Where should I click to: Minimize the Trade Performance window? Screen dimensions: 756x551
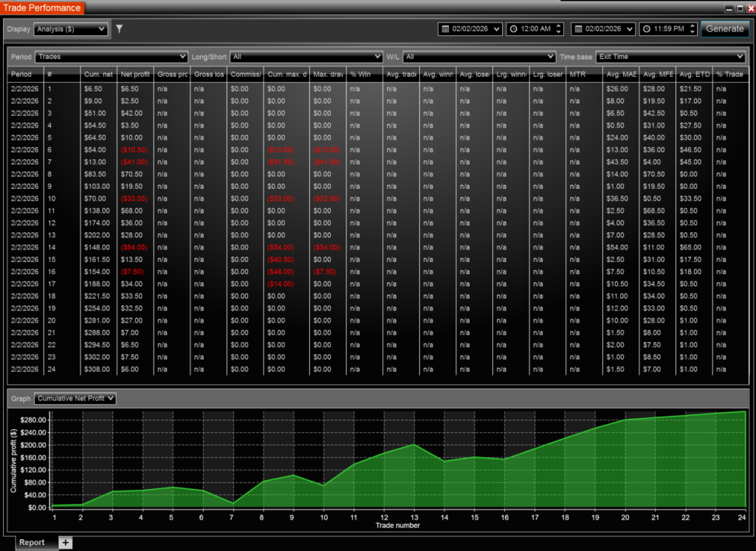729,8
